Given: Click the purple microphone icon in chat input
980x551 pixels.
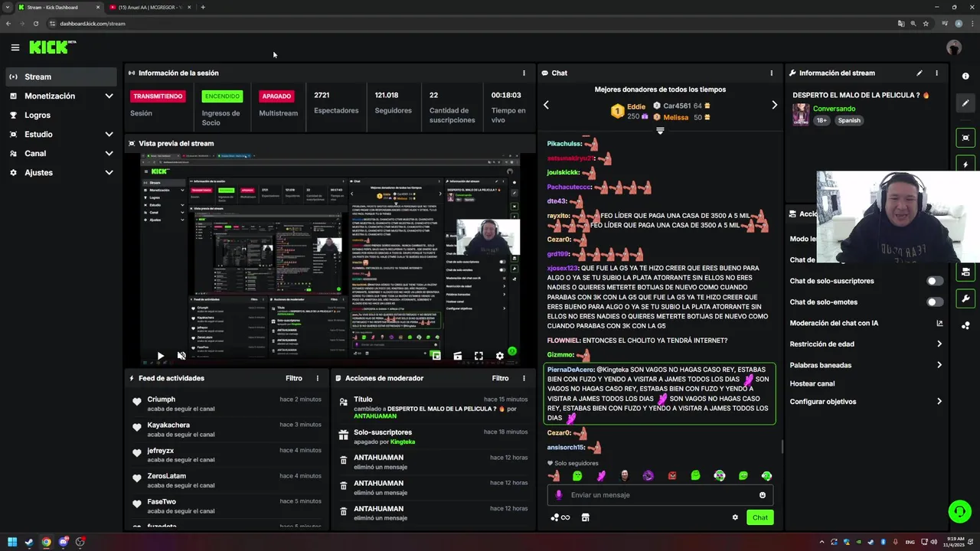Looking at the screenshot, I should tap(558, 495).
